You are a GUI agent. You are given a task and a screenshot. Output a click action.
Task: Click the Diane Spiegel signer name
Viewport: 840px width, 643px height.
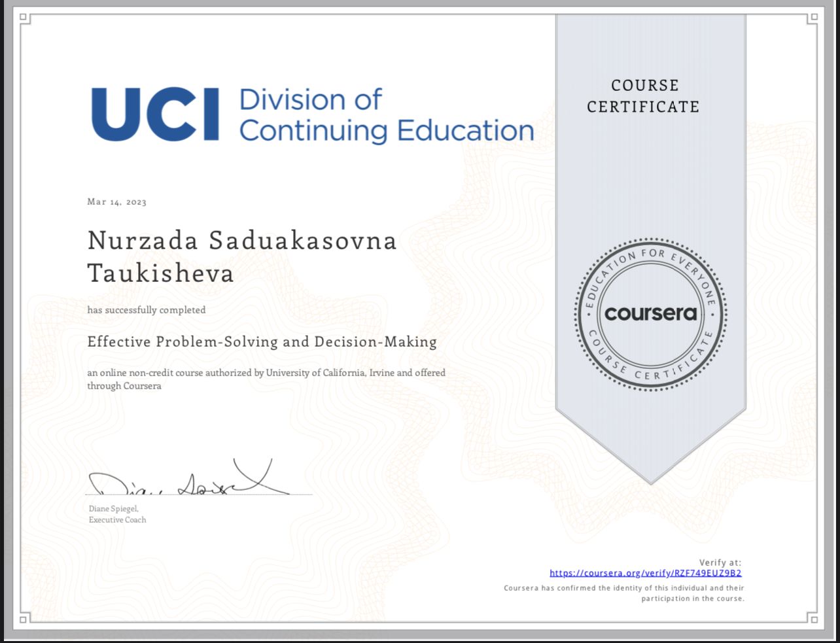(113, 508)
